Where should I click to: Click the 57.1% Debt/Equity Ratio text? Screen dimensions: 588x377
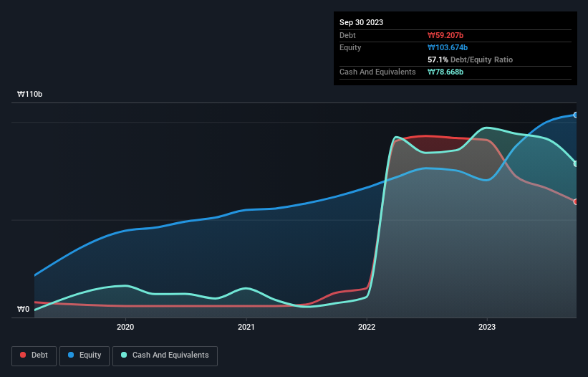[x=470, y=59]
